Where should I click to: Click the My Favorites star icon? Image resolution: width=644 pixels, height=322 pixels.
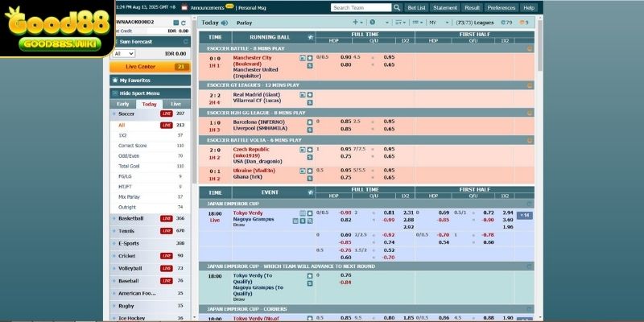[x=114, y=80]
